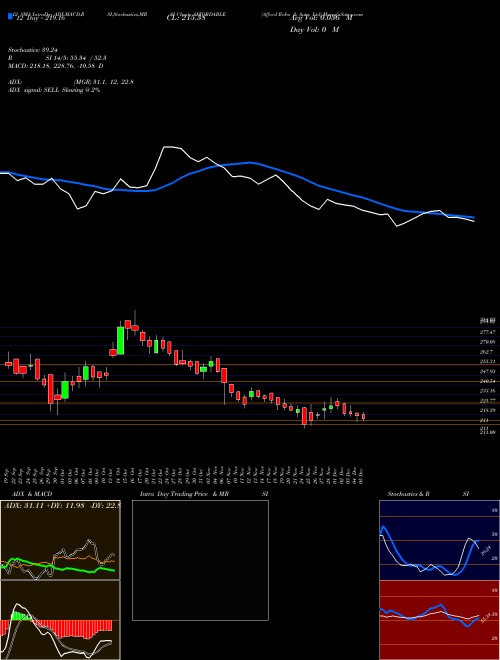
Task: Click the blue Stochastics chart panel
Action: (439, 540)
